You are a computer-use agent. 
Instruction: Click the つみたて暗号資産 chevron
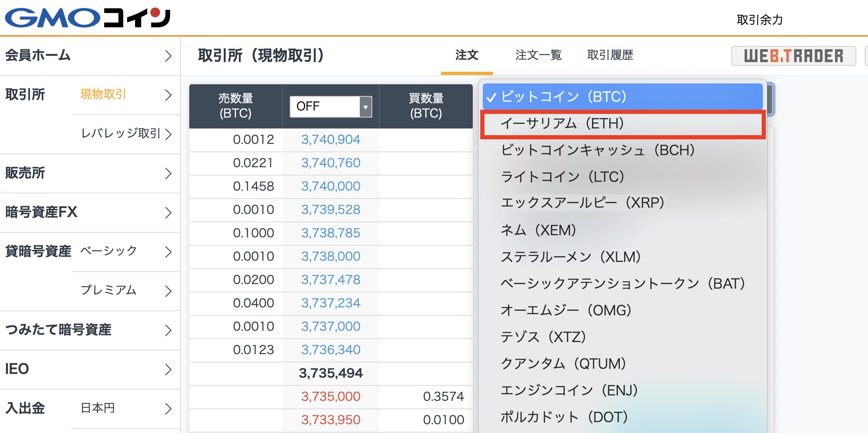coord(168,330)
